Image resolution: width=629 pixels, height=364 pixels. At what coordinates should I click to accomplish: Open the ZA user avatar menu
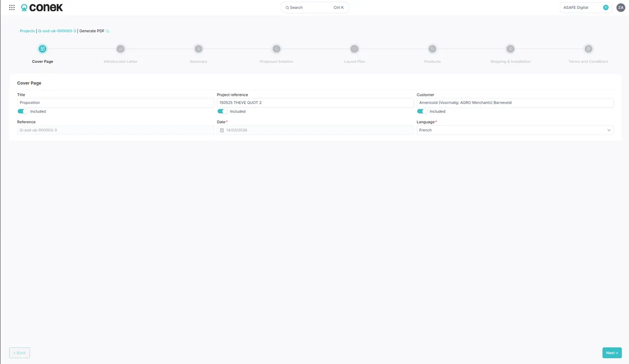coord(621,7)
